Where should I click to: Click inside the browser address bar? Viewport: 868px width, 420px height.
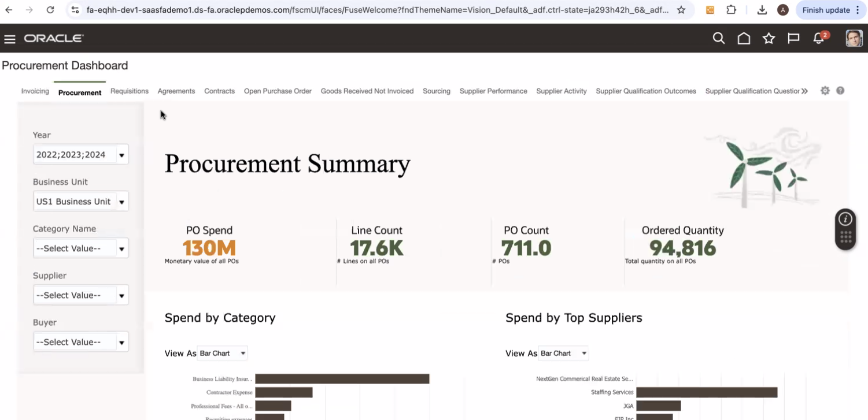[347, 10]
